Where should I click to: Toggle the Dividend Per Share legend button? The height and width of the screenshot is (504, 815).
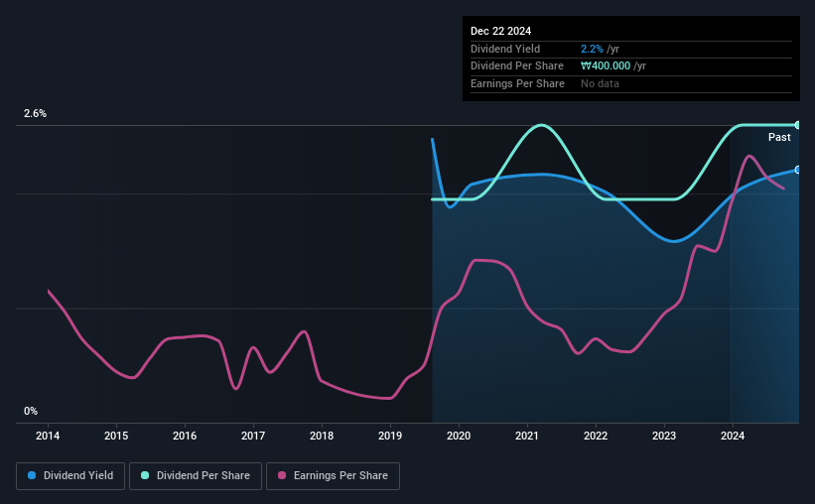click(196, 476)
